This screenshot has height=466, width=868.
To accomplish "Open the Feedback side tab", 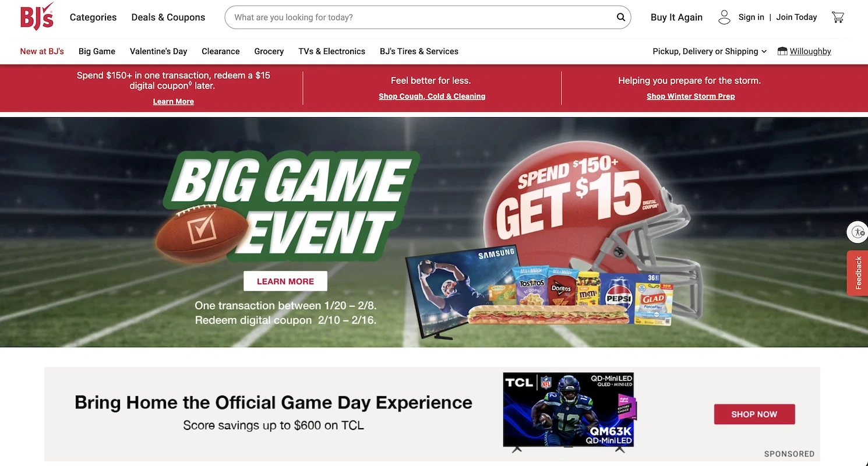I will [x=858, y=273].
